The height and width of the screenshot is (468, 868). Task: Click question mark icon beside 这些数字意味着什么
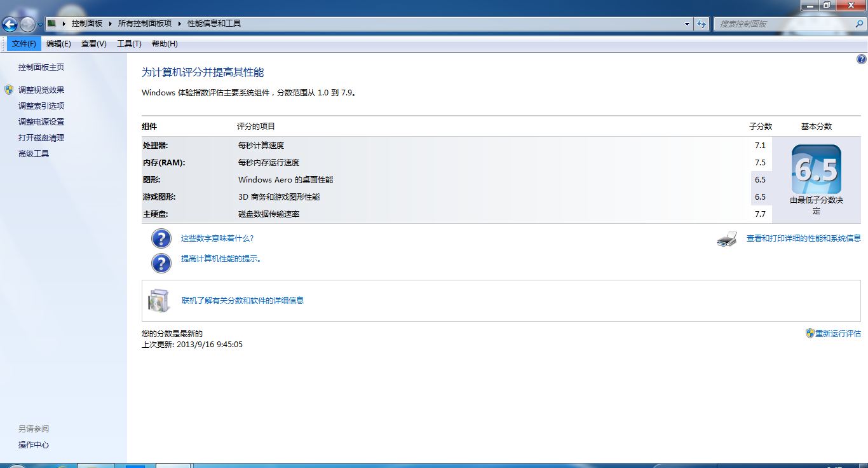click(x=161, y=238)
